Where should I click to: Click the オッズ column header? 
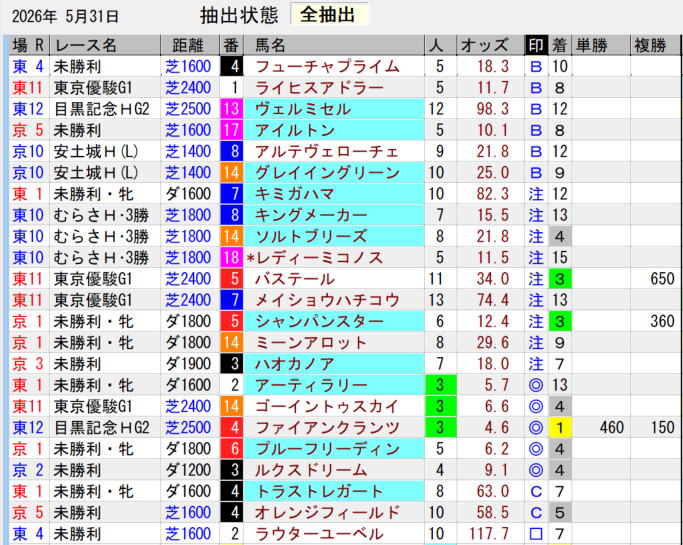[x=490, y=45]
